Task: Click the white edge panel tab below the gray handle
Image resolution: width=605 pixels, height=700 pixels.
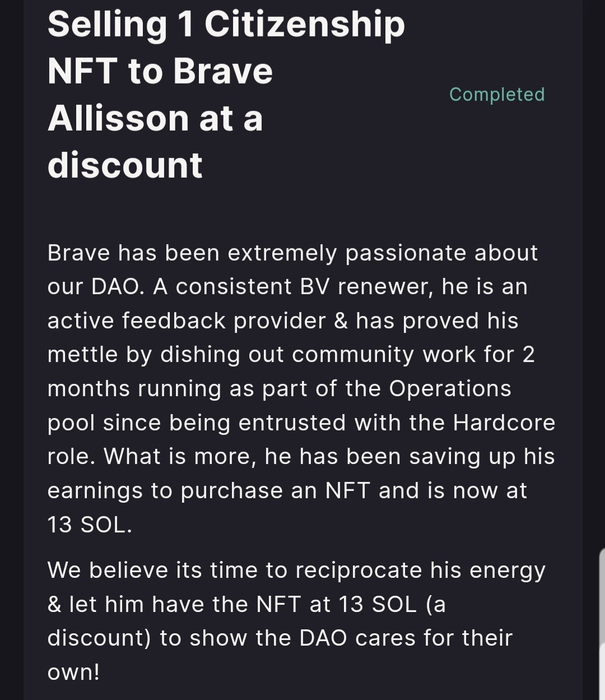Action: pyautogui.click(x=602, y=673)
